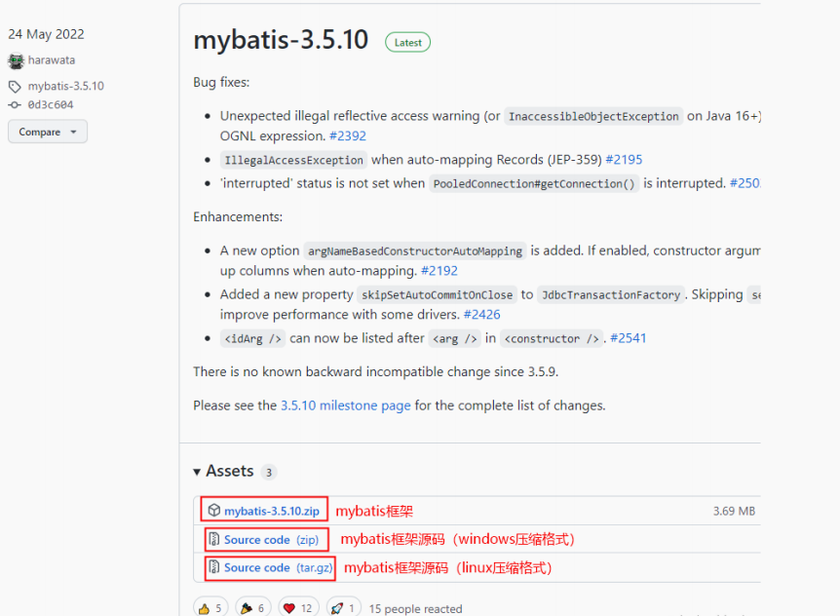Click the file icon of Source code (tar.gz)
Viewport: 840px width, 616px height.
[x=213, y=566]
